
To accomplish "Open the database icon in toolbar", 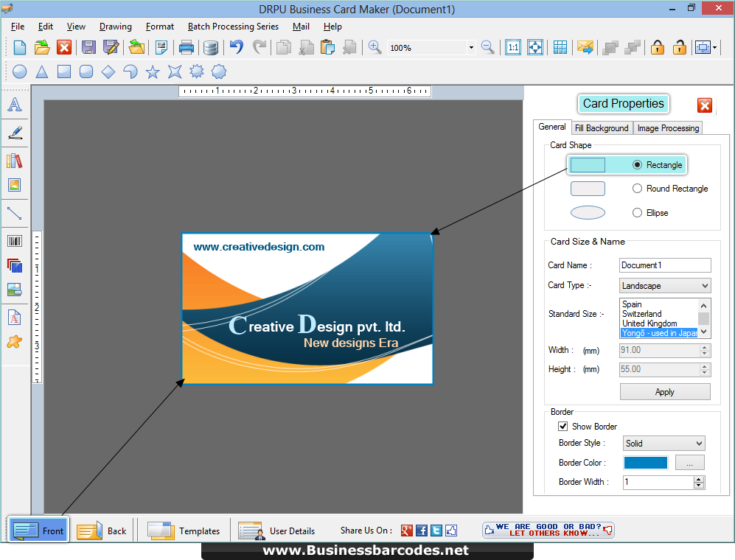I will (210, 47).
